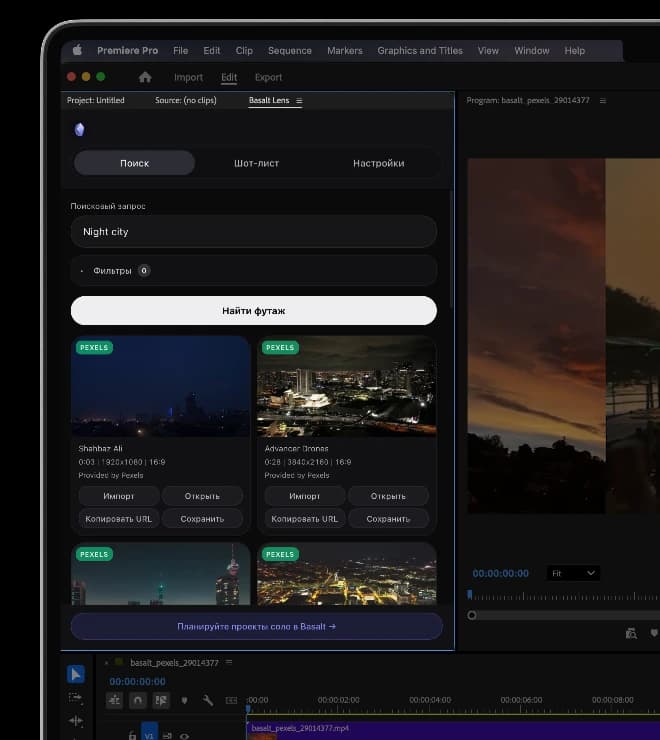Toggle insert sequences as nests button

click(114, 701)
